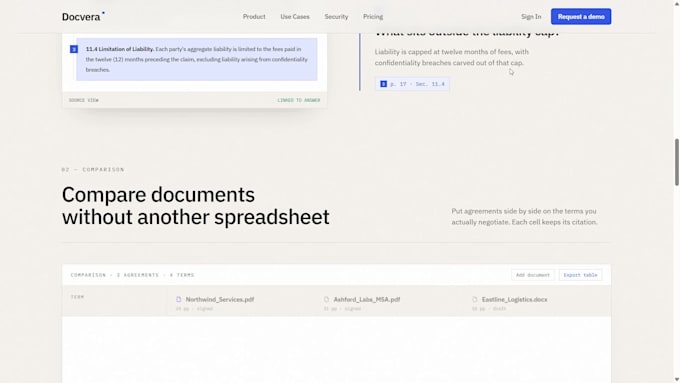Click the blue citation marker beside section 11.4
This screenshot has height=383, width=680.
(x=74, y=49)
